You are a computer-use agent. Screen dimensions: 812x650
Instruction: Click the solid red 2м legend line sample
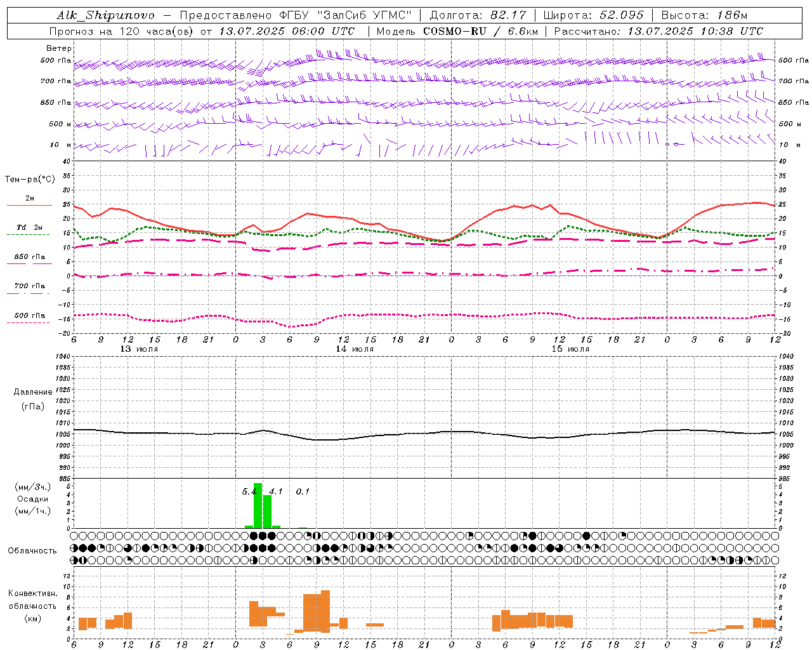tap(29, 205)
